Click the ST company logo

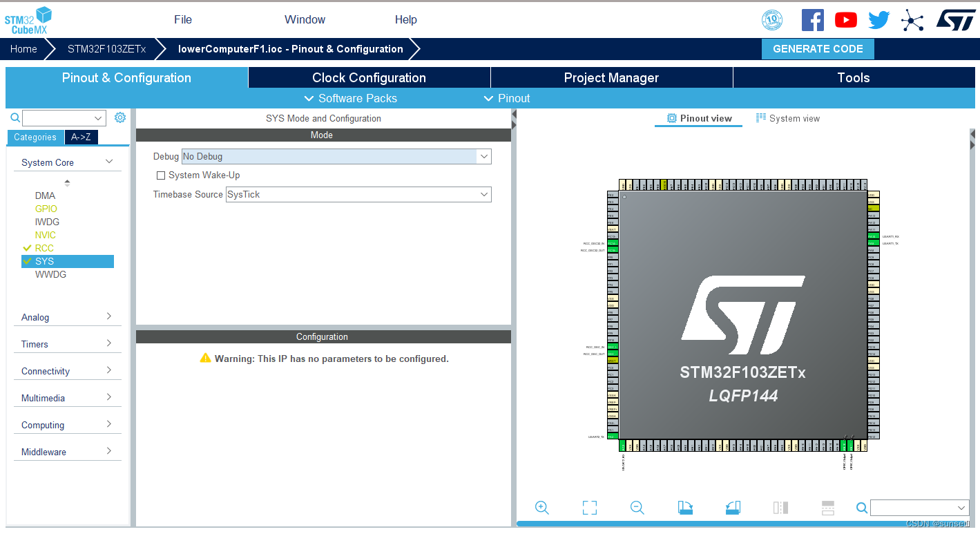point(956,20)
